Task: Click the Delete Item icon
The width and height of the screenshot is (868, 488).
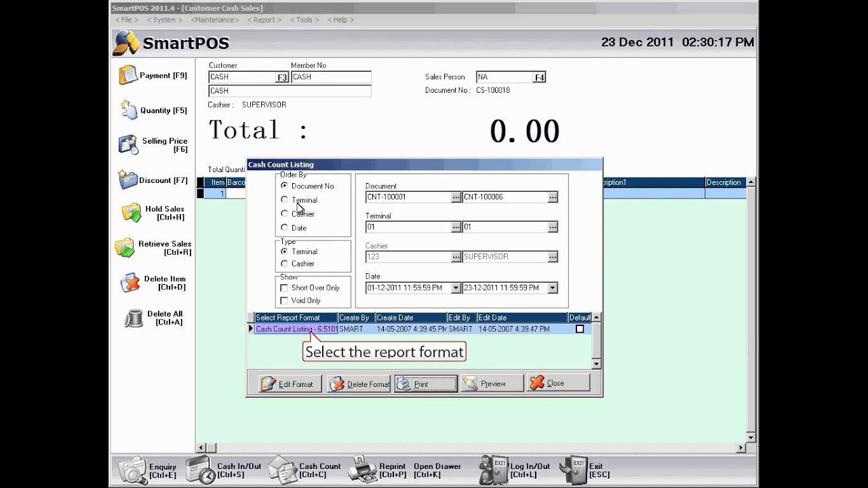Action: point(130,283)
